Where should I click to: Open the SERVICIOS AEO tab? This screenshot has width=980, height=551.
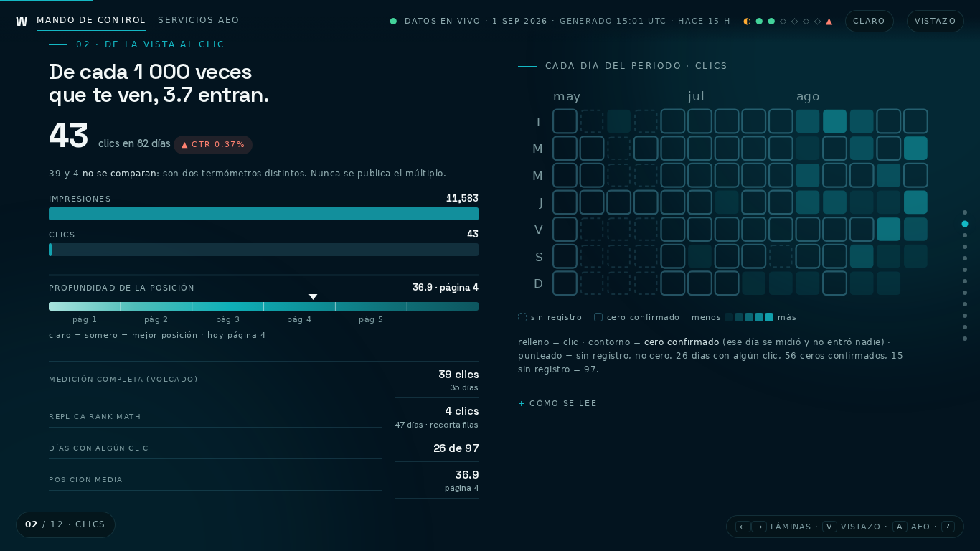tap(199, 21)
